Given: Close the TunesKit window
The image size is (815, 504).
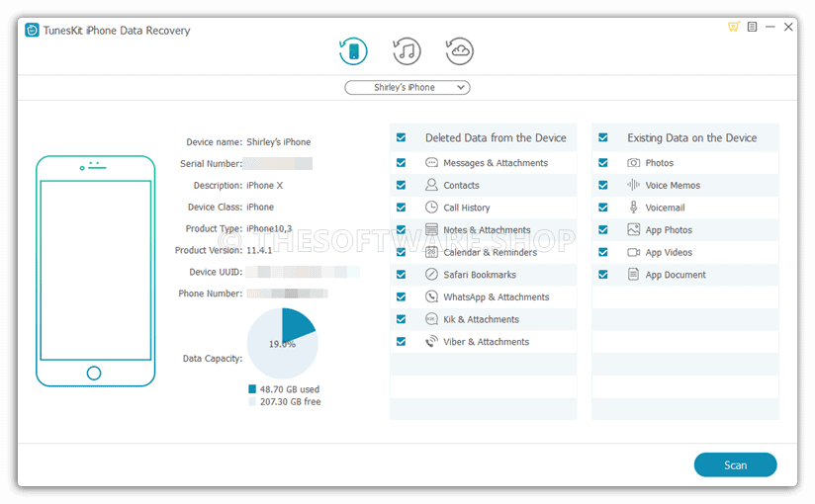Looking at the screenshot, I should [x=788, y=27].
